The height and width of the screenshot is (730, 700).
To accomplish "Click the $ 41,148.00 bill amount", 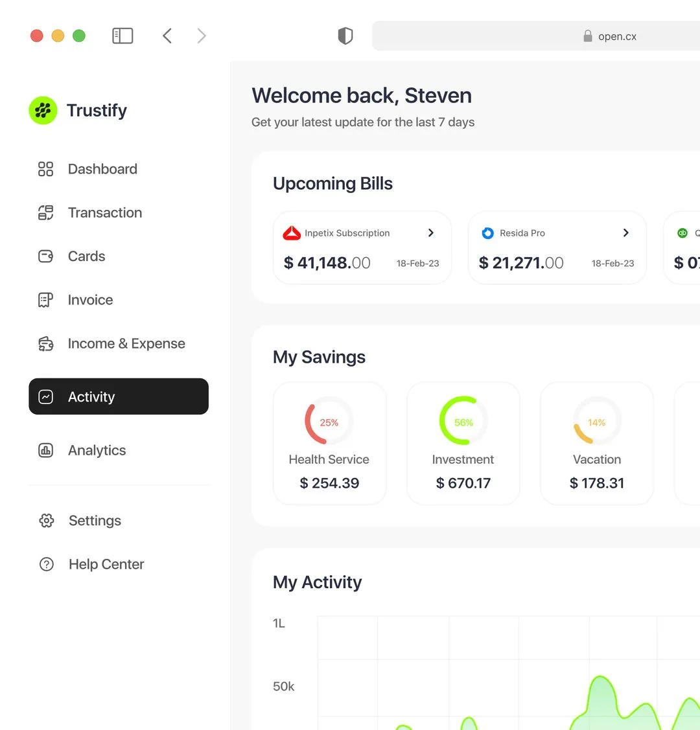I will 327,263.
